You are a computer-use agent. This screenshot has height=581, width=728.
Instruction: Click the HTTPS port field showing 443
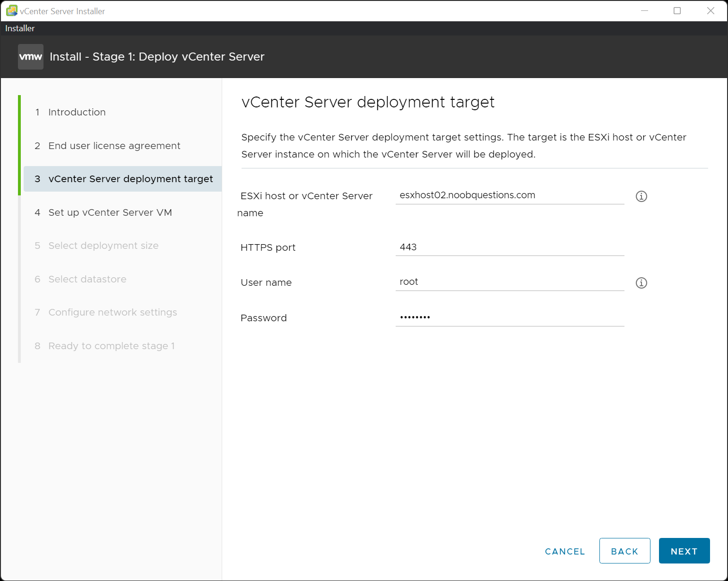coord(509,246)
